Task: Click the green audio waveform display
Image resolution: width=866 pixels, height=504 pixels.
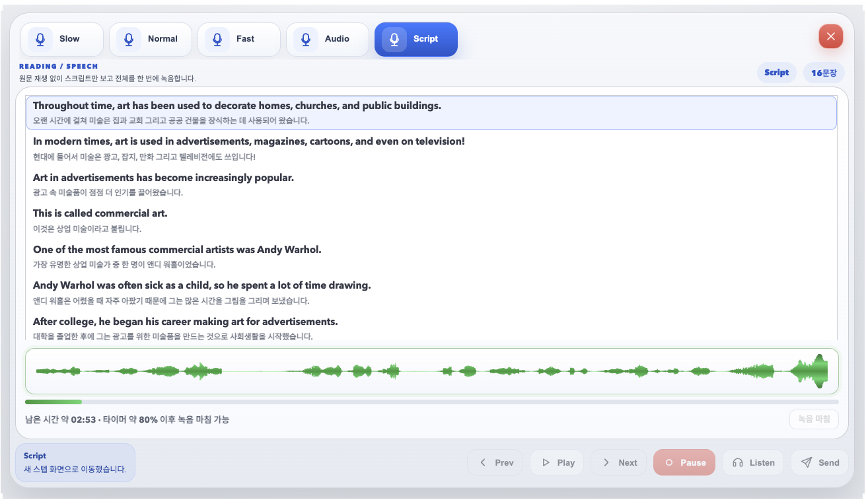Action: [432, 371]
